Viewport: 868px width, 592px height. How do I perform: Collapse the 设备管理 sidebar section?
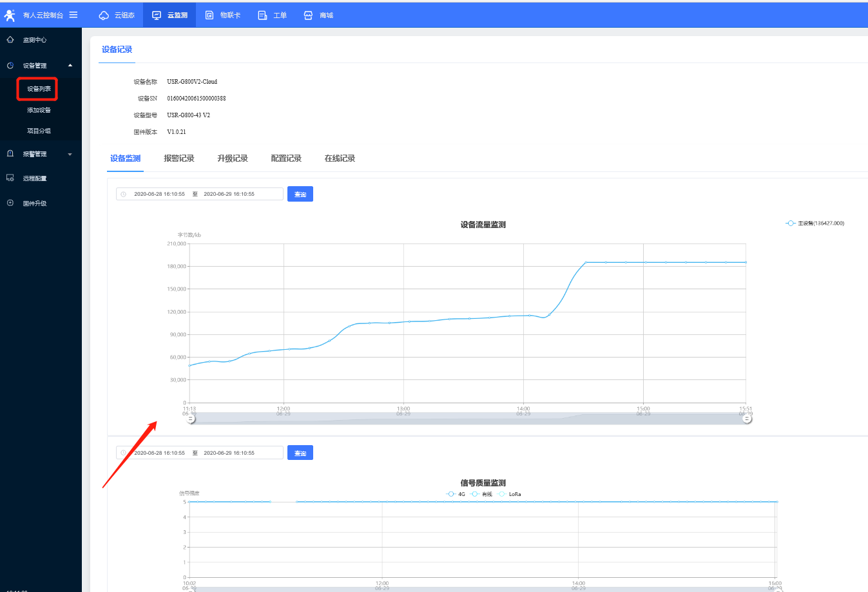coord(70,66)
